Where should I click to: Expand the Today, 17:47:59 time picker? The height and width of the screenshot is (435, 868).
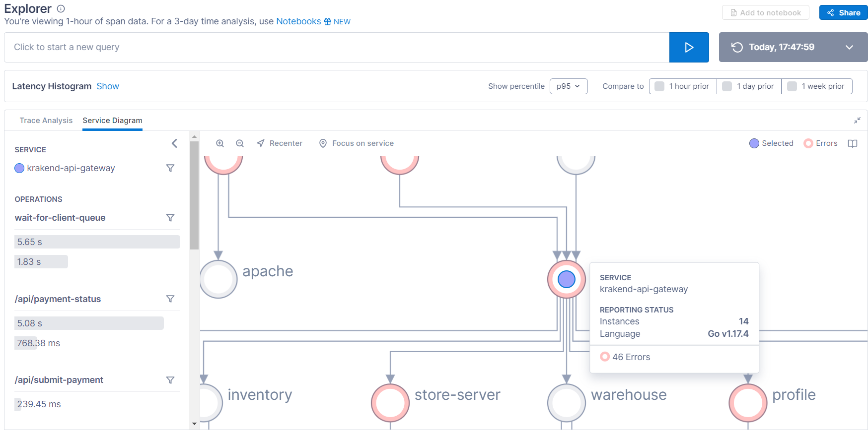tap(849, 47)
